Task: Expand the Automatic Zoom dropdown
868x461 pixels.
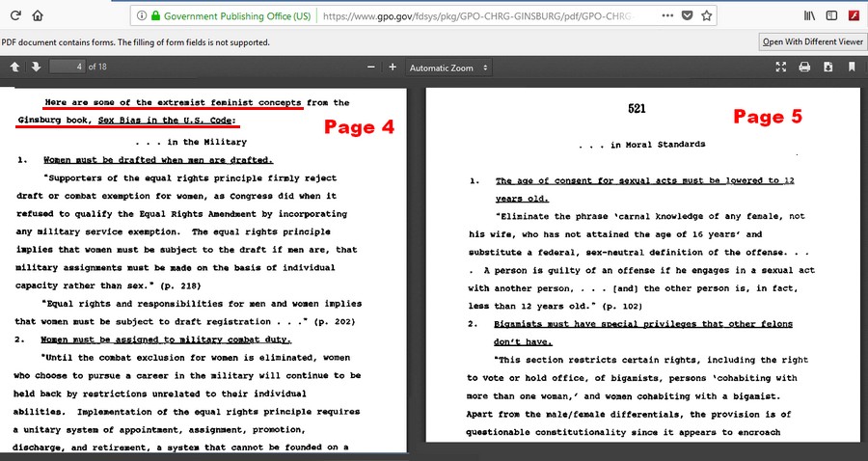Action: (448, 68)
